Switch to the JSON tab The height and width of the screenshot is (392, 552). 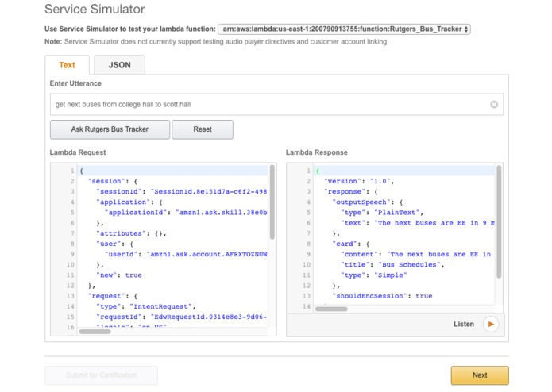point(119,65)
